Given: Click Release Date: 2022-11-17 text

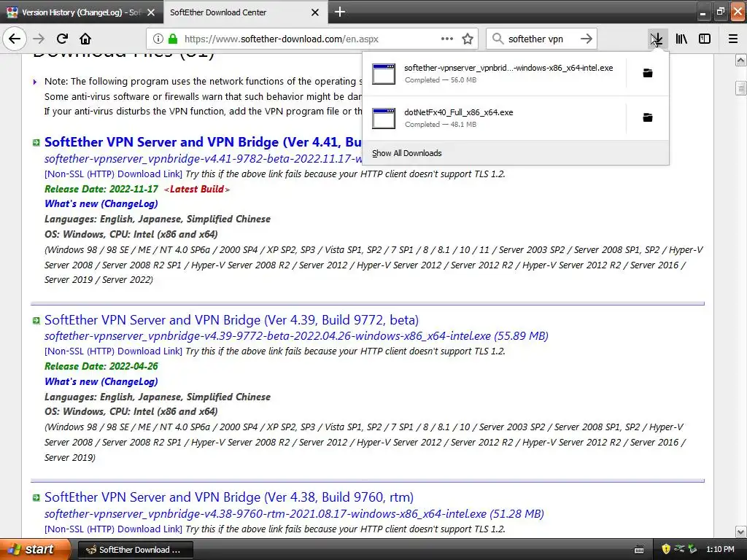Looking at the screenshot, I should point(101,189).
